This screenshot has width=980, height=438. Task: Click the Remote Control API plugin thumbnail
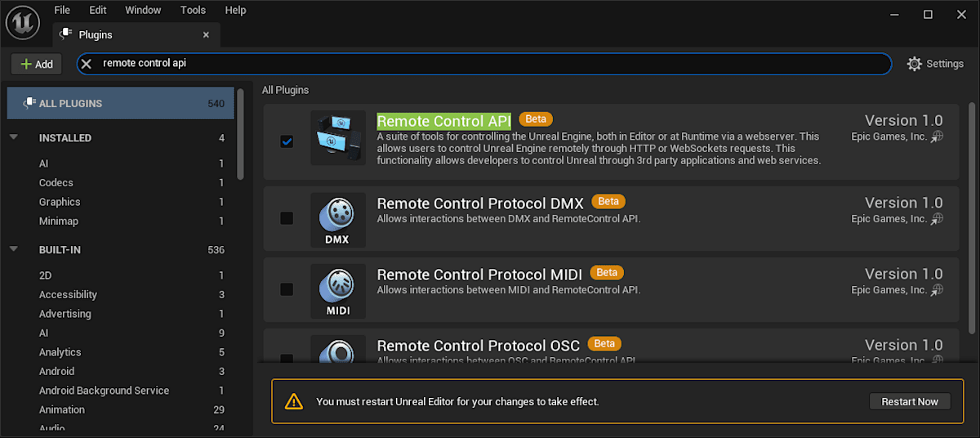click(x=338, y=137)
